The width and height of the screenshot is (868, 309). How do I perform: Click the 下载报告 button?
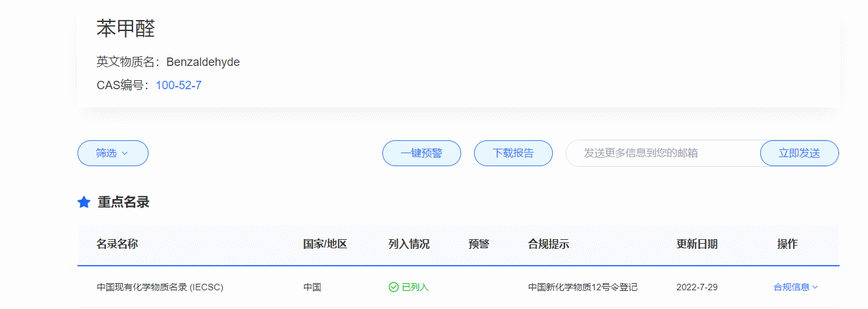point(513,153)
